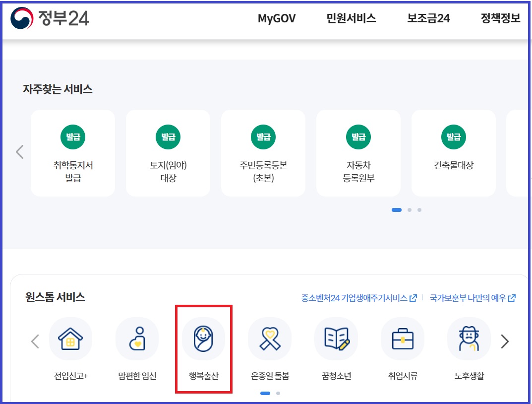Expand the 원스톱 서비스 right arrow
The height and width of the screenshot is (404, 532).
[505, 341]
